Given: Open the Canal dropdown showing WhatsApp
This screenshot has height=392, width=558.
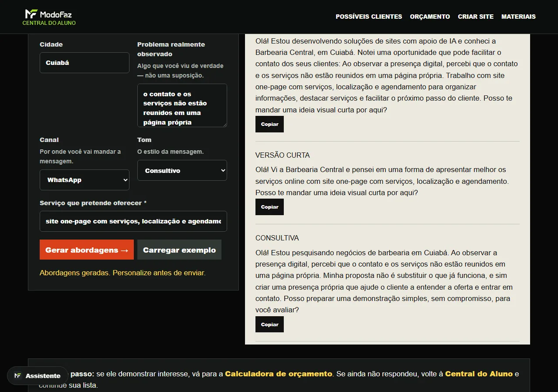Looking at the screenshot, I should (x=85, y=180).
